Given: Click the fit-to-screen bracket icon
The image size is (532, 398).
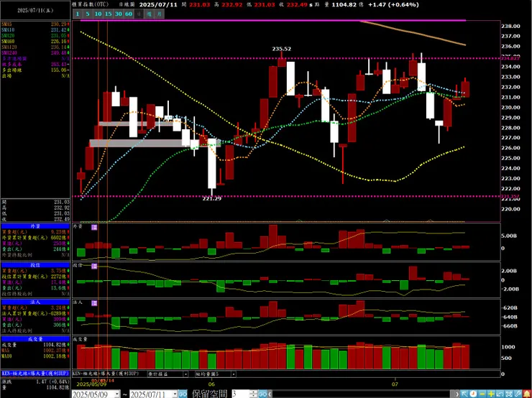Looking at the screenshot, I should tap(509, 394).
